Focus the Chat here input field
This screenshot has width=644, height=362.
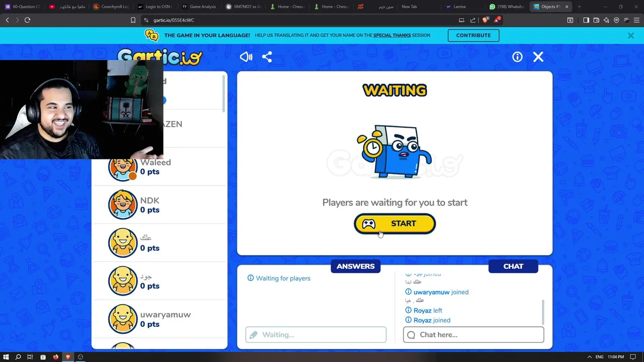(x=473, y=335)
